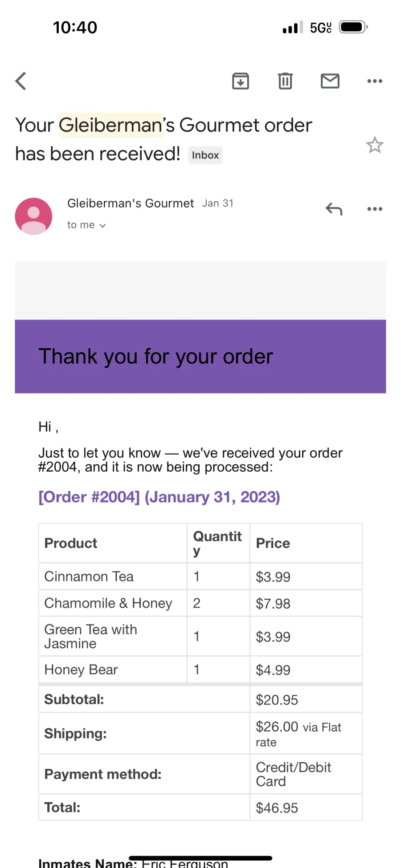This screenshot has width=401, height=868.
Task: Tap the Gleiberman's Gourmet sender name
Action: pyautogui.click(x=131, y=203)
